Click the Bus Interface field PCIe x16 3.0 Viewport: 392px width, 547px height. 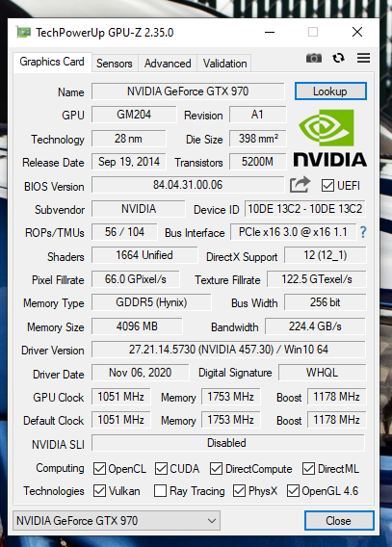293,232
